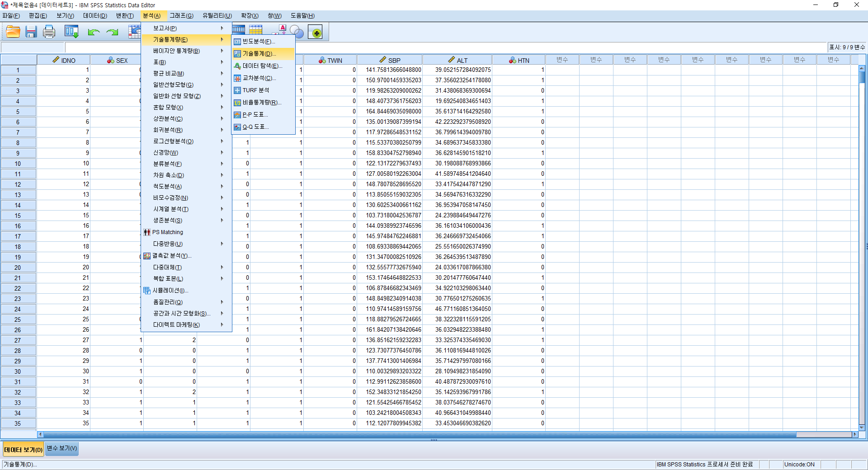Expand 베이지안 통계량(B) submenu

tap(186, 51)
